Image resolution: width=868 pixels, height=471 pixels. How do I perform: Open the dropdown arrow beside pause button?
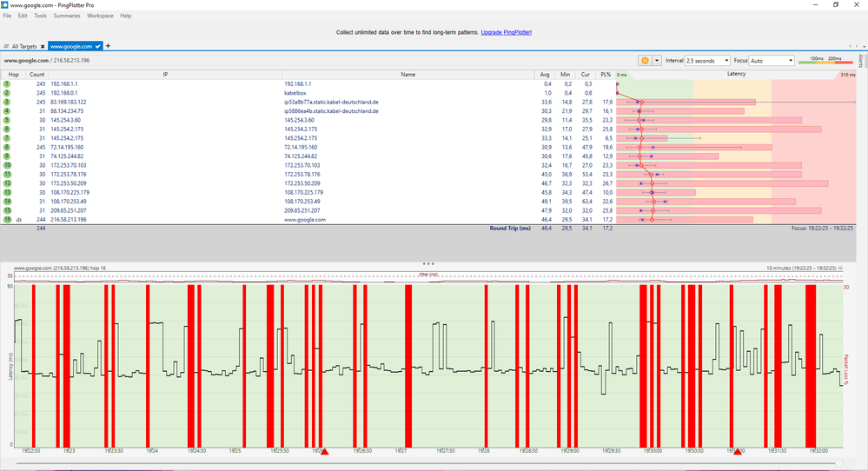[x=657, y=61]
